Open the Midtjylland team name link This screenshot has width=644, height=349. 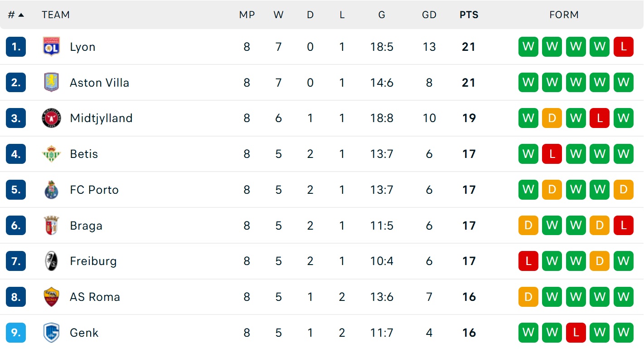pos(101,118)
